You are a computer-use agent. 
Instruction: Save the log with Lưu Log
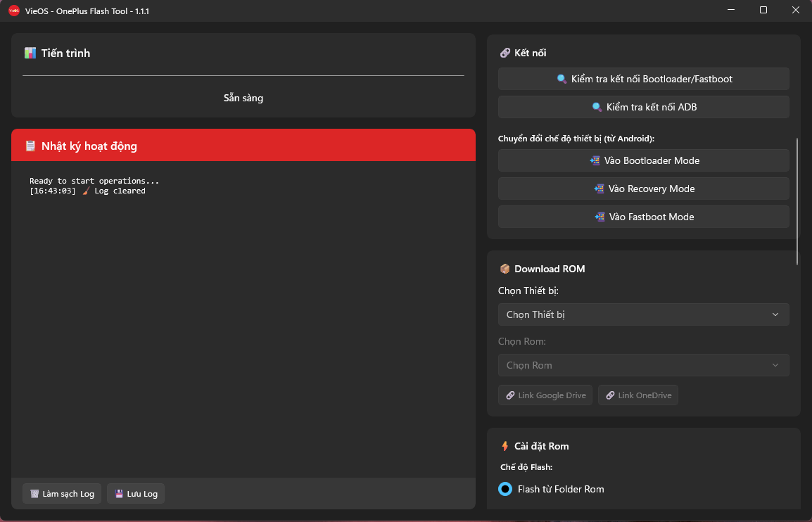(x=136, y=494)
